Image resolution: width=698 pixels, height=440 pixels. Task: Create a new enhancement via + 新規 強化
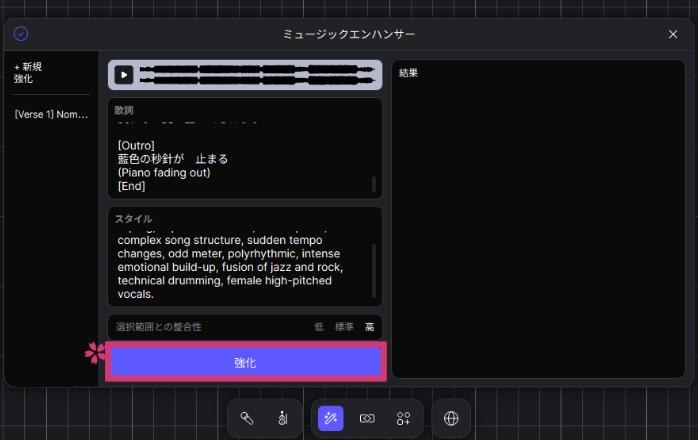point(28,72)
